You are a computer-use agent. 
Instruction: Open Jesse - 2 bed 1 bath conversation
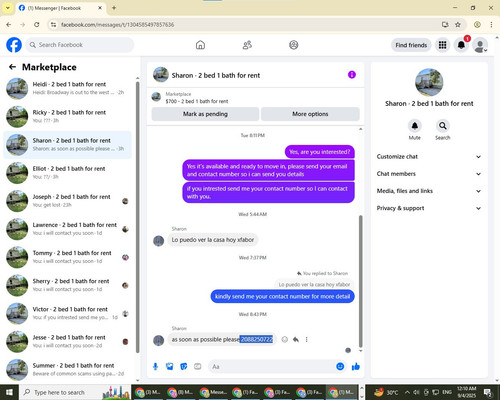tap(67, 341)
